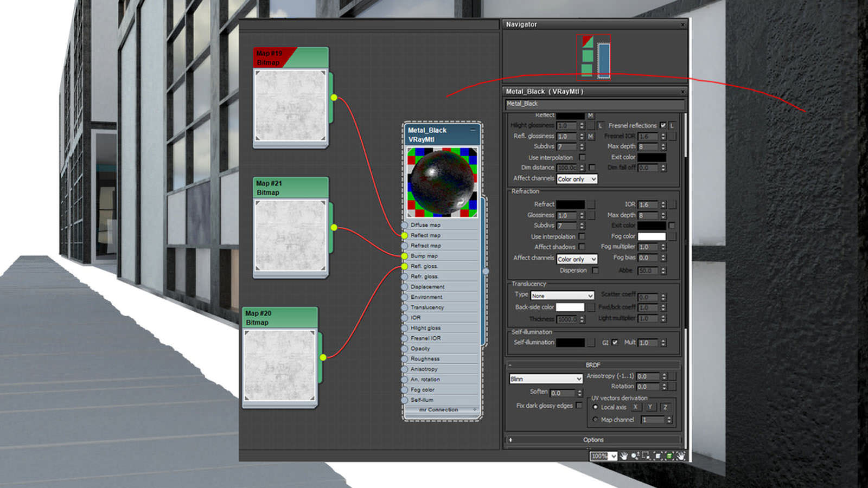Click the Reflect map input socket
Screen dimensions: 868x488
[405, 235]
